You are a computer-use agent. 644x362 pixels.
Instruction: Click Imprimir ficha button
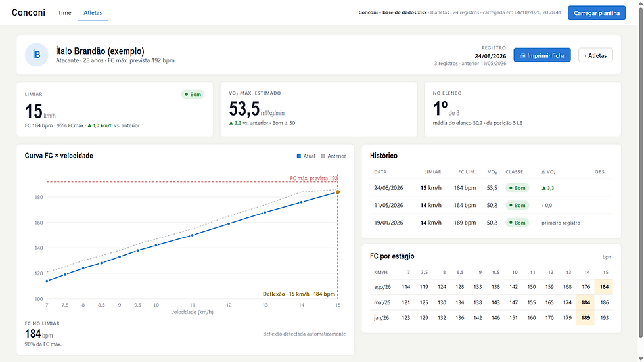541,55
